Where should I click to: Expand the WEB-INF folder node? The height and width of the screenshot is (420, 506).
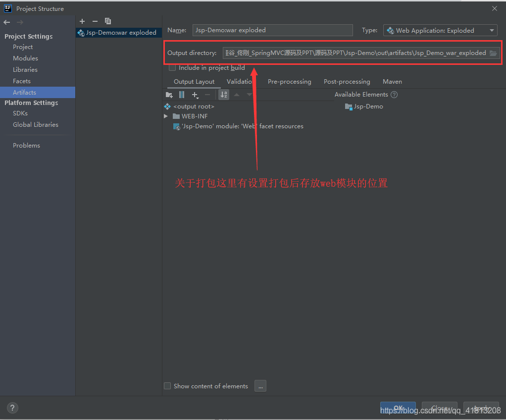coord(166,116)
